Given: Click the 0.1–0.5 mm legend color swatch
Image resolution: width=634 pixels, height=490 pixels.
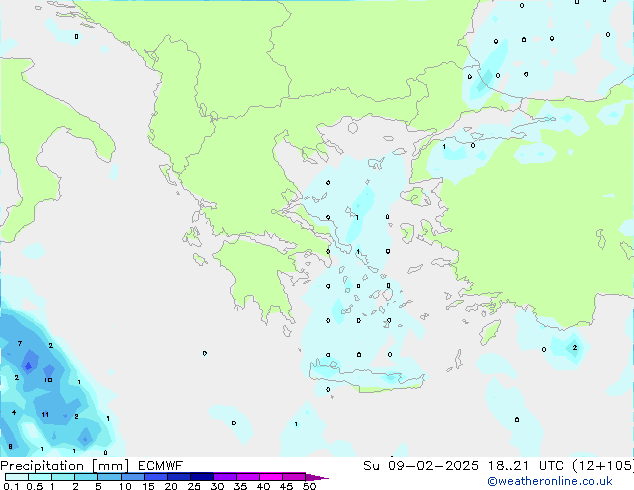Looking at the screenshot, I should click(x=17, y=477).
